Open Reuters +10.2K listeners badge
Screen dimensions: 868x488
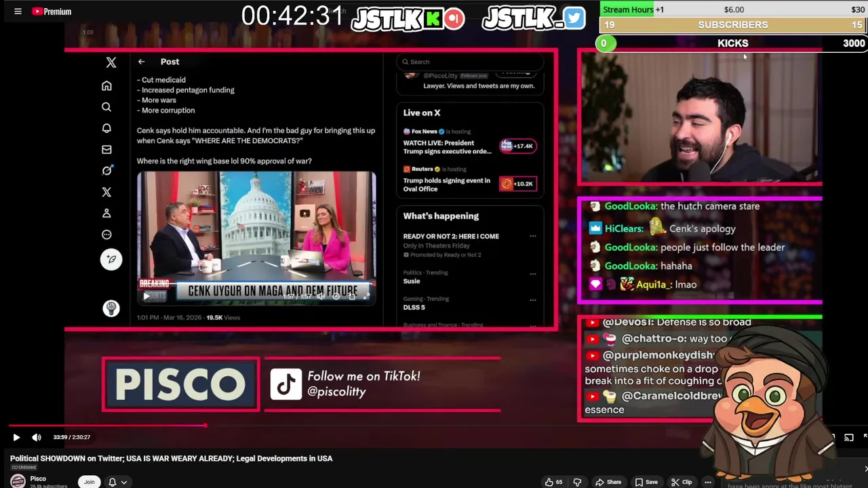[x=518, y=184]
